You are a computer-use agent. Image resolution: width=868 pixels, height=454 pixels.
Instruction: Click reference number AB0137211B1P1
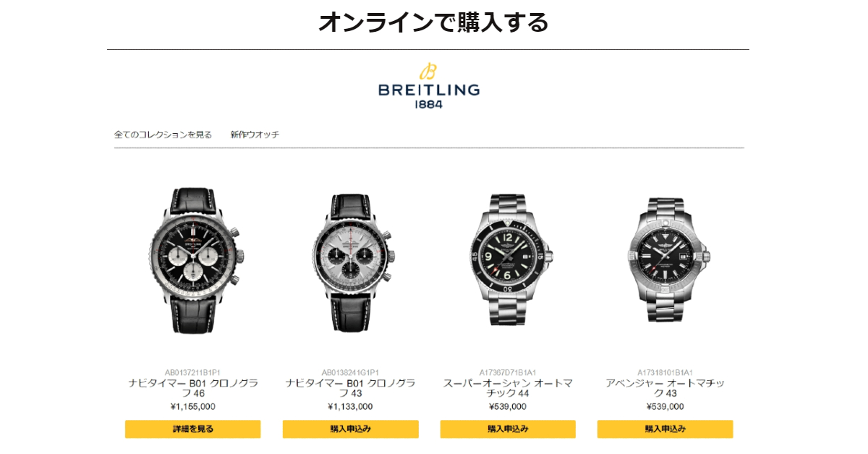pyautogui.click(x=193, y=372)
